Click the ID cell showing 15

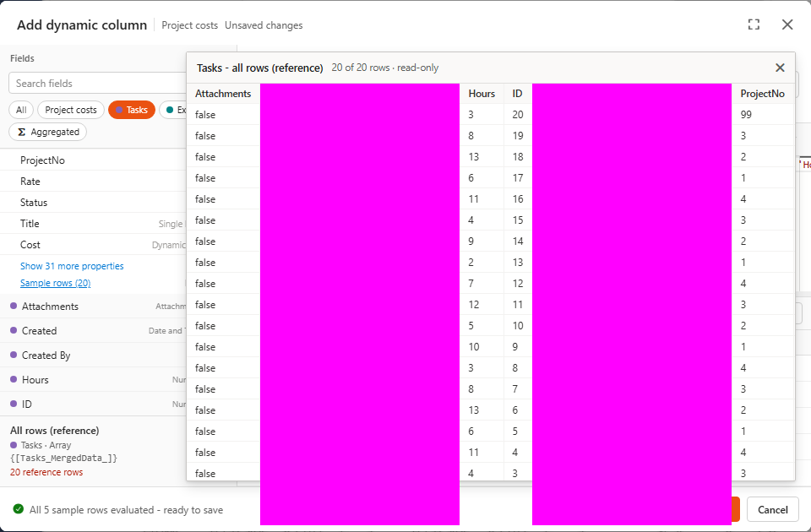pos(518,220)
